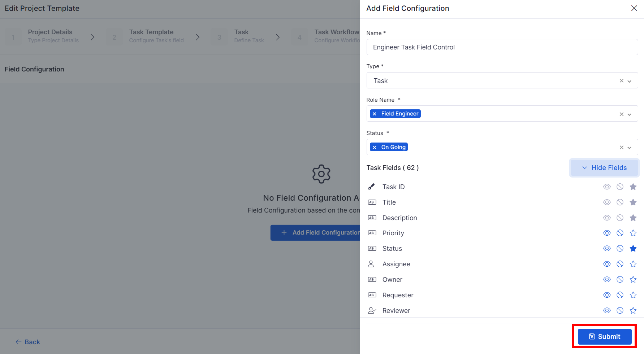644x354 pixels.
Task: Click the filled star icon for Status field
Action: (633, 249)
